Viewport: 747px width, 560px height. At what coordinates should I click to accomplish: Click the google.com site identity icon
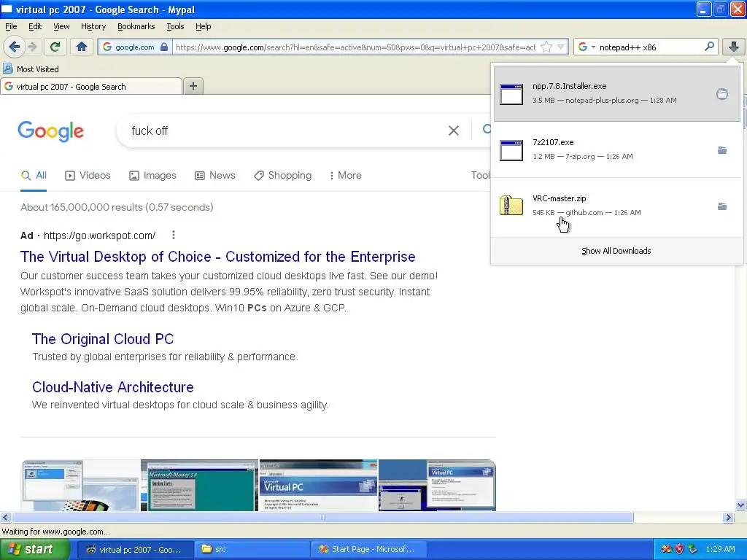107,47
